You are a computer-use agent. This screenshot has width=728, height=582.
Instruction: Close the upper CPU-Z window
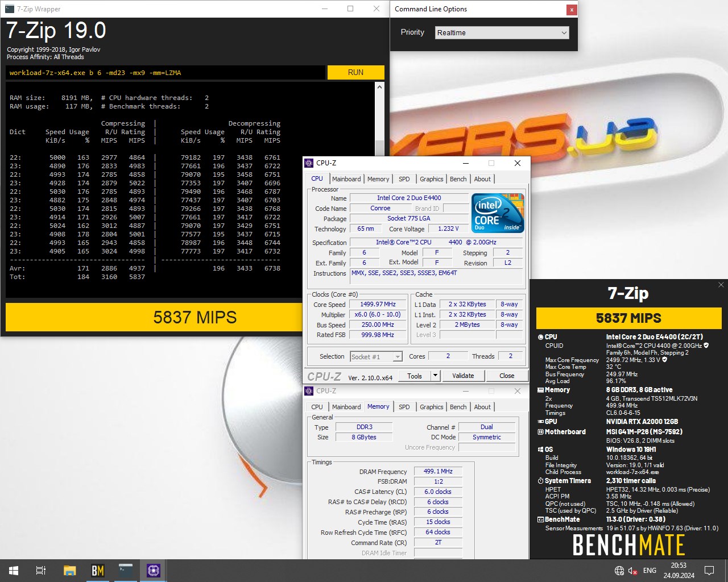pyautogui.click(x=518, y=163)
